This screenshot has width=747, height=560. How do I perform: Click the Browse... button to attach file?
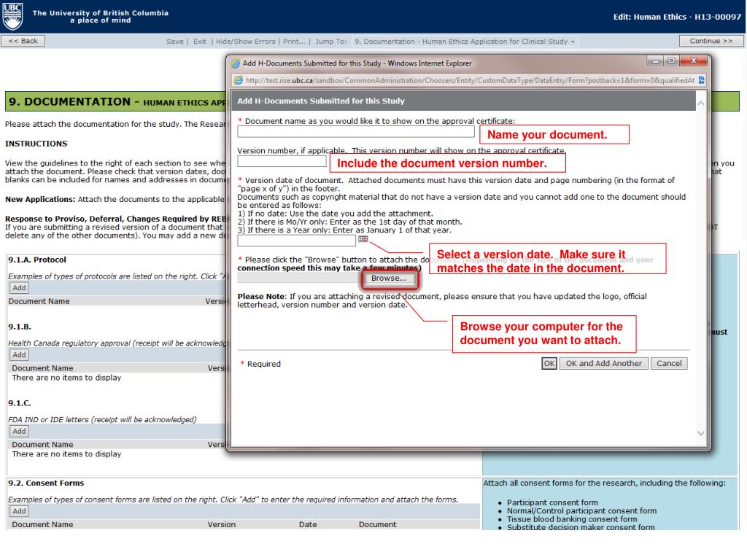coord(389,278)
